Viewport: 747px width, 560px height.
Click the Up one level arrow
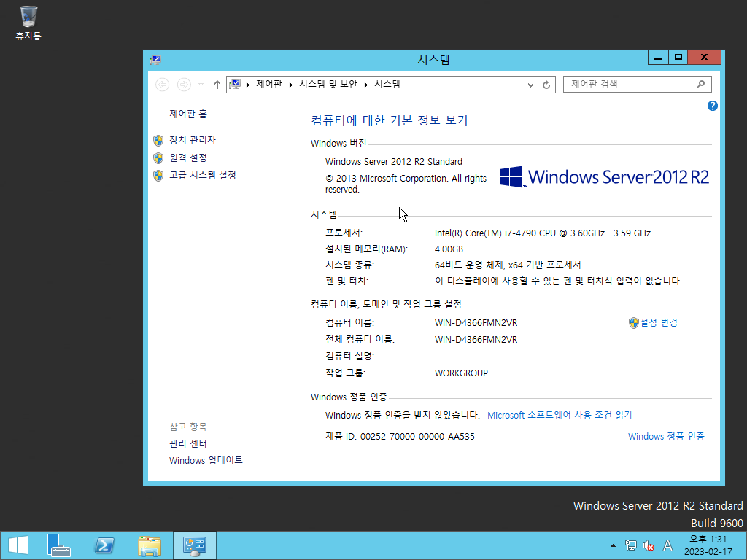pos(217,85)
